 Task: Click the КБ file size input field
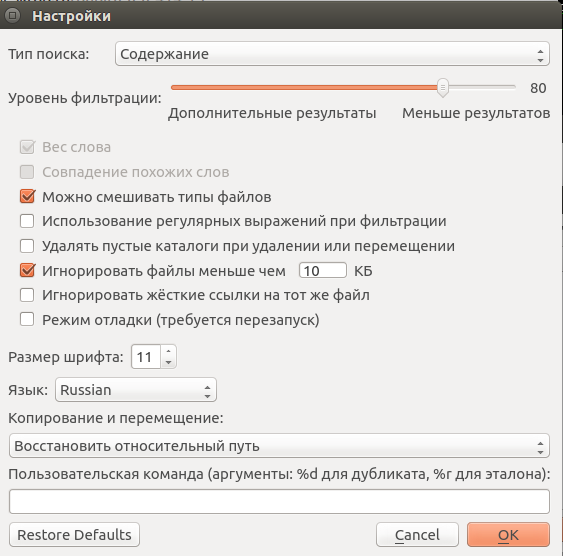click(x=323, y=271)
